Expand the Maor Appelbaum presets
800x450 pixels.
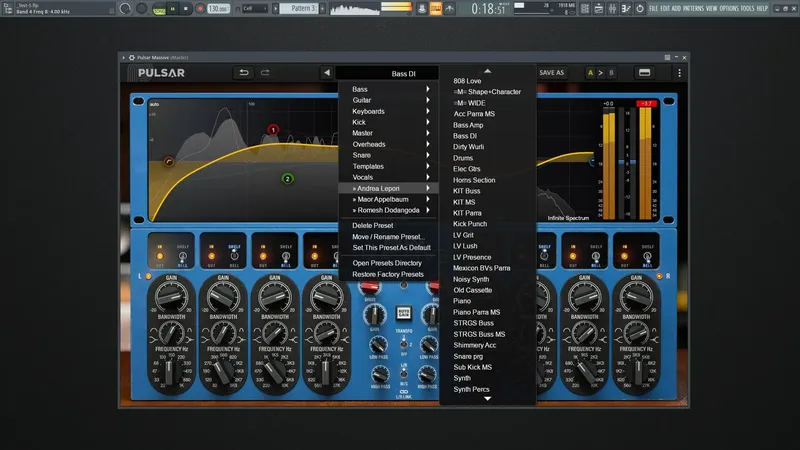tap(390, 199)
